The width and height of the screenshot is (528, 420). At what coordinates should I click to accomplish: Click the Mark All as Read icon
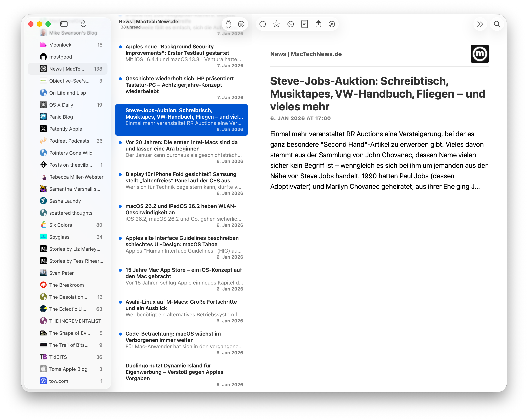pyautogui.click(x=228, y=24)
